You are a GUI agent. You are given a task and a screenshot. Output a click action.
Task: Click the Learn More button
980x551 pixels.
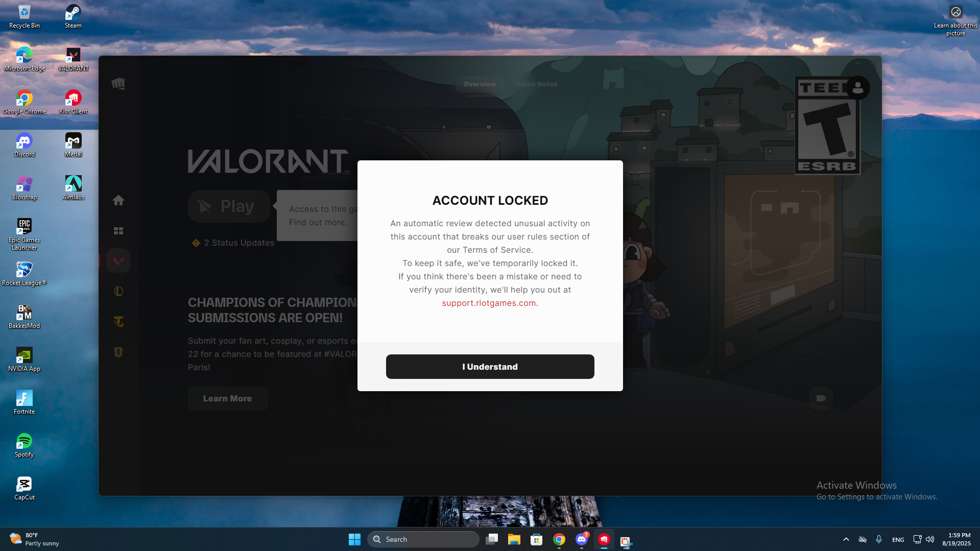click(228, 398)
